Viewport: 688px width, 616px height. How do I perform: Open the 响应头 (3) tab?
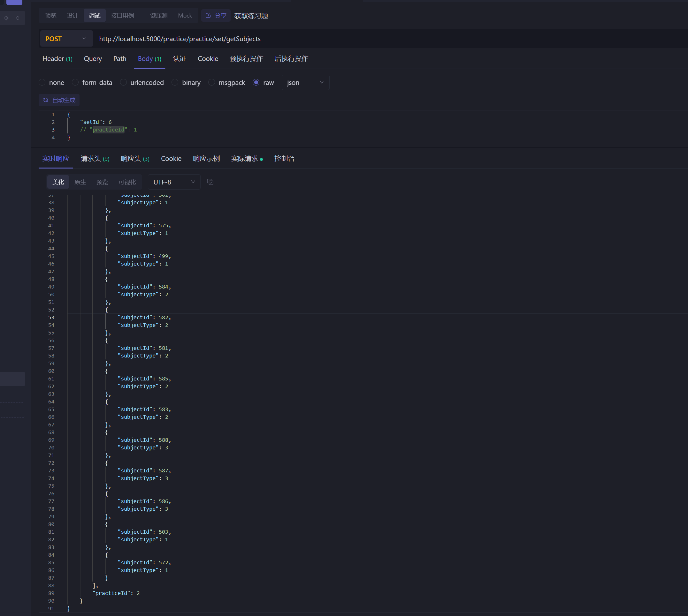pos(135,159)
